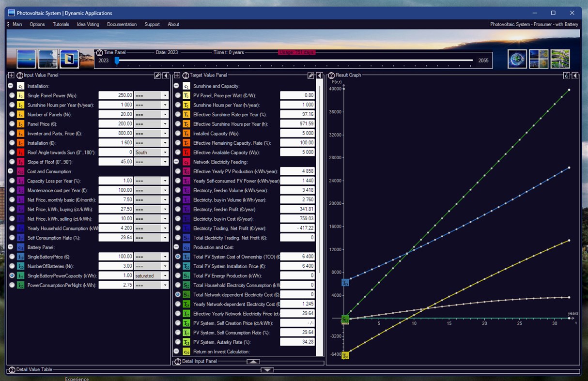Open the Documentation menu
This screenshot has height=381, width=588.
122,24
